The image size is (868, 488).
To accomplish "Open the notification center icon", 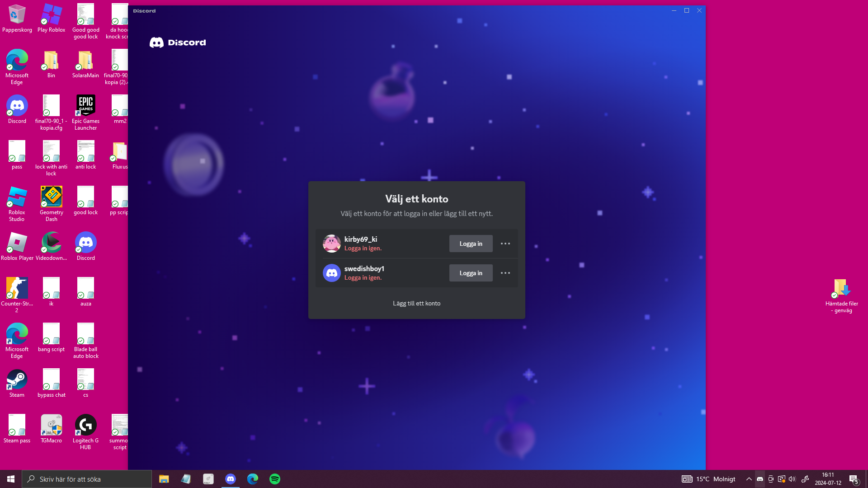I will pos(854,479).
